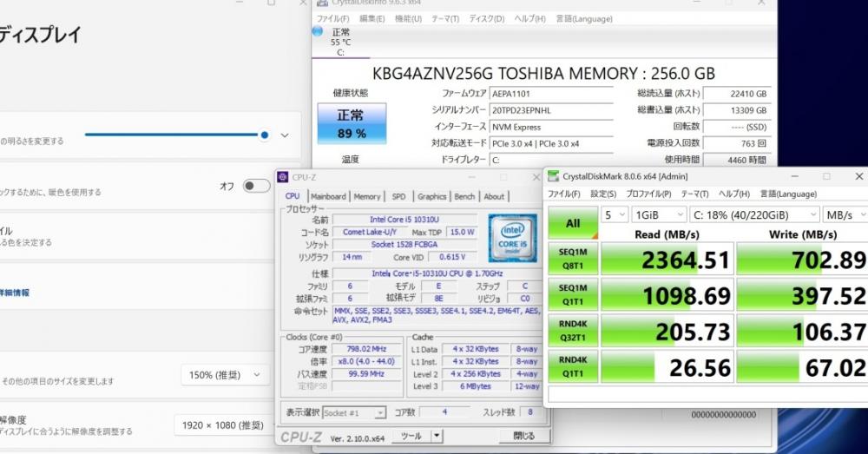Image resolution: width=868 pixels, height=454 pixels.
Task: Switch to the Mainboard tab in CPU-Z
Action: (328, 196)
